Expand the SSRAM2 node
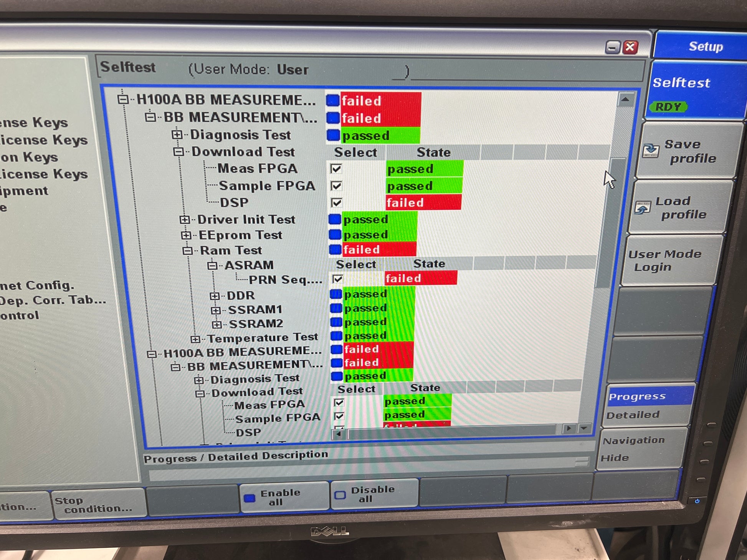This screenshot has width=747, height=560. [x=217, y=324]
